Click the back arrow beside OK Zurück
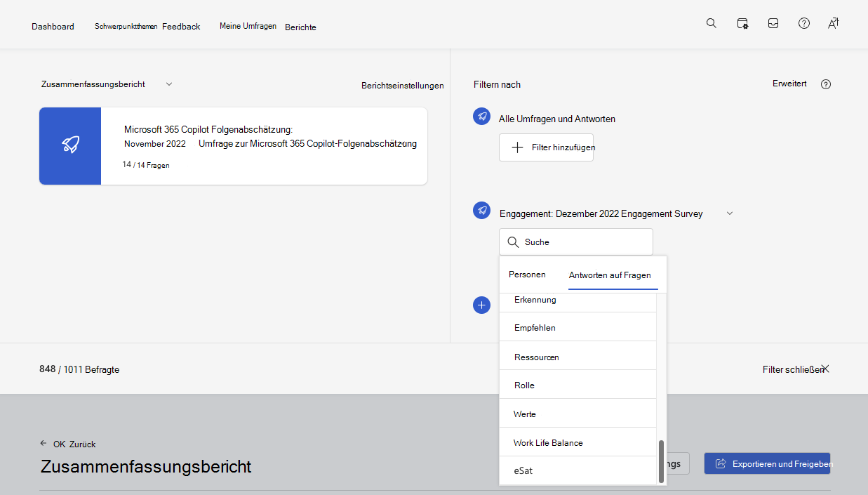 tap(44, 444)
